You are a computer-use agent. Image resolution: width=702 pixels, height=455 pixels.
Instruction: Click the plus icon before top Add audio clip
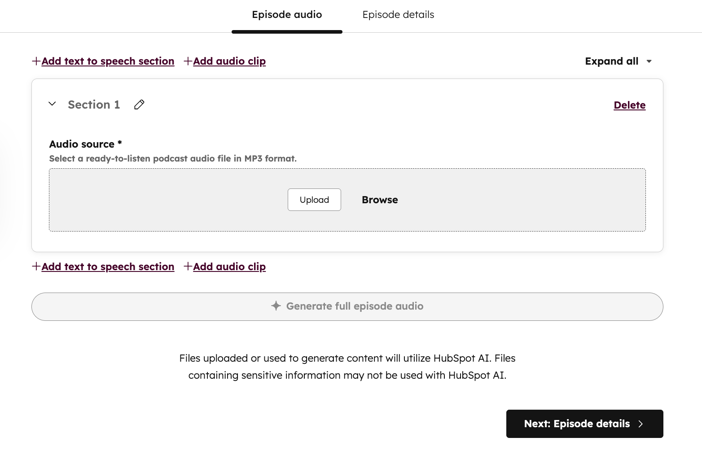click(x=187, y=61)
